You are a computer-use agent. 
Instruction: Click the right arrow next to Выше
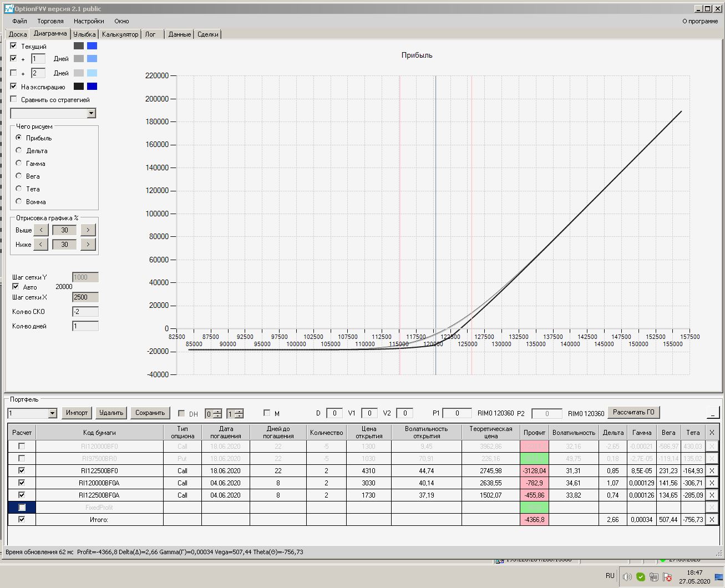coord(88,230)
